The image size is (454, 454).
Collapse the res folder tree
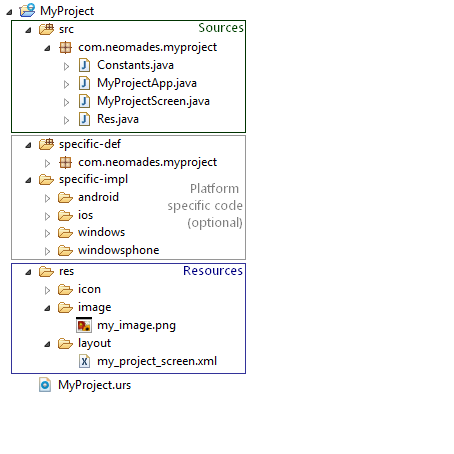coord(29,273)
